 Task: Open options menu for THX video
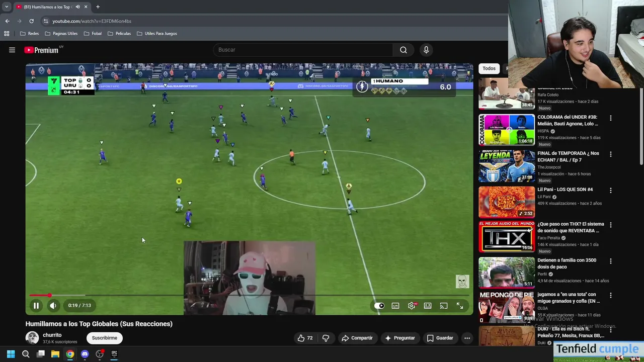coord(611,225)
